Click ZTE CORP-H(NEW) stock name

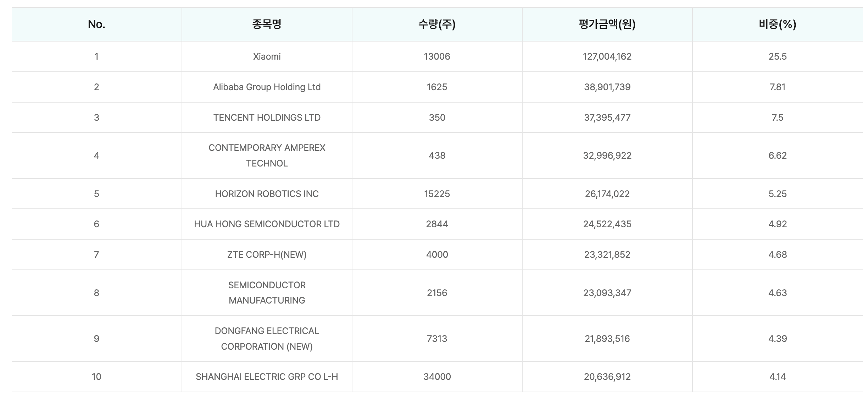pyautogui.click(x=267, y=255)
